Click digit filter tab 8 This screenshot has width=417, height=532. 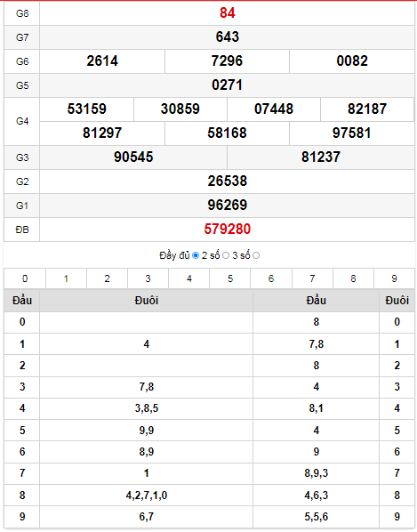(353, 278)
